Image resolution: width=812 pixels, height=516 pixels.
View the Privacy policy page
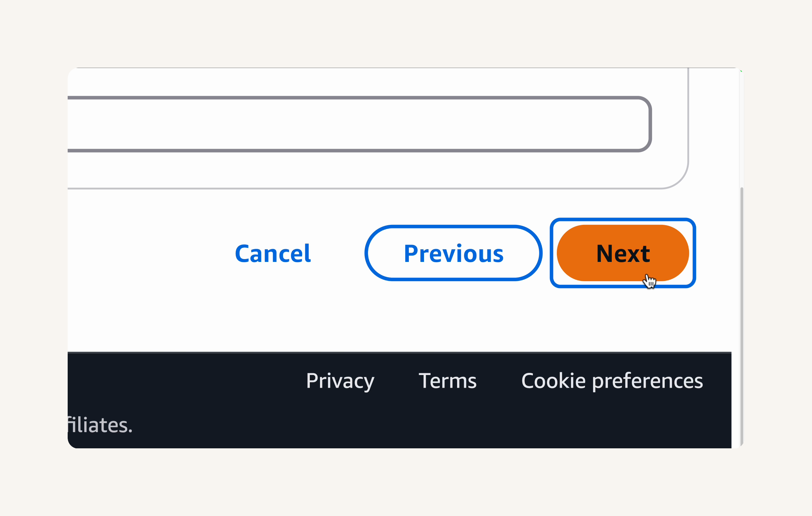[x=340, y=381]
